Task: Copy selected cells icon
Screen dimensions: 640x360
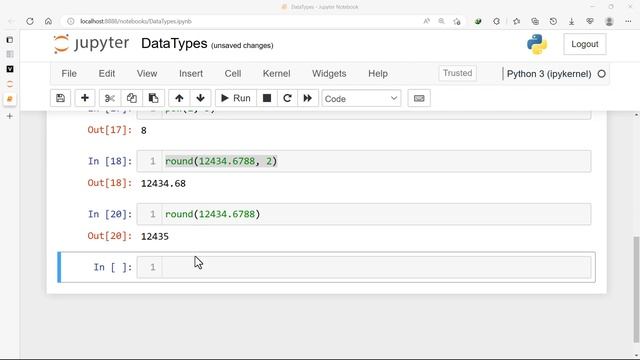Action: (131, 98)
